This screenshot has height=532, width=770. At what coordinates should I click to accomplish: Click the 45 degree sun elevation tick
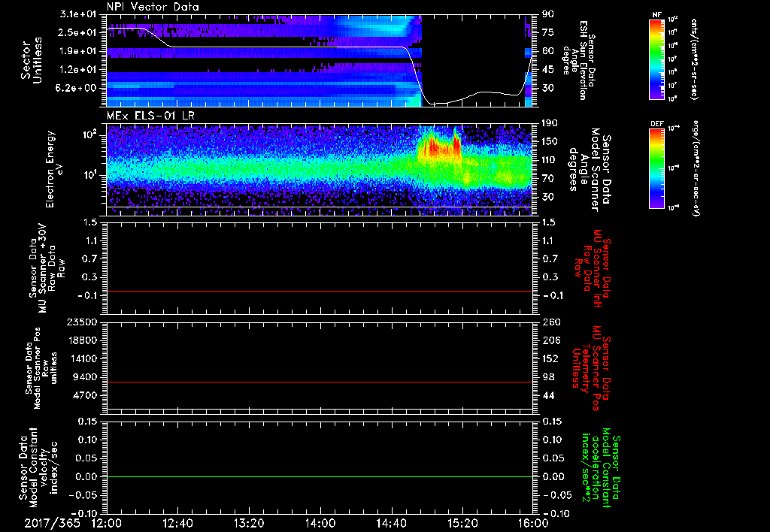click(548, 70)
